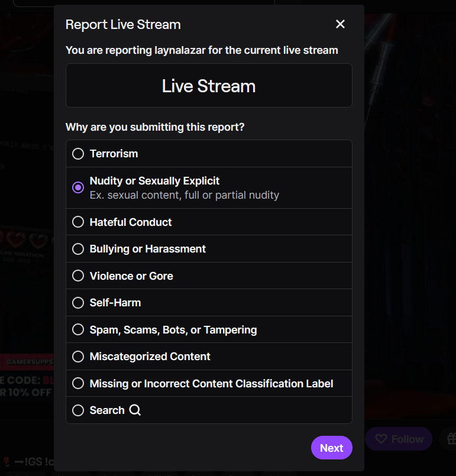
Task: Select the Terrorism radio button
Action: coord(78,154)
